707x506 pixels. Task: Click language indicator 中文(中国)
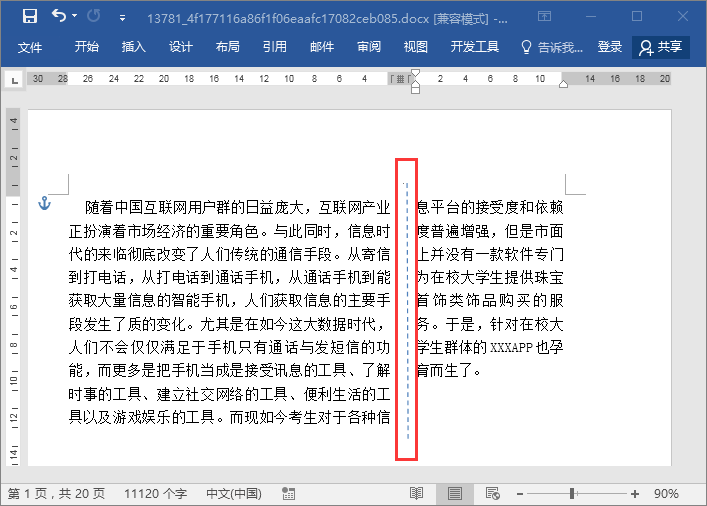tap(234, 494)
